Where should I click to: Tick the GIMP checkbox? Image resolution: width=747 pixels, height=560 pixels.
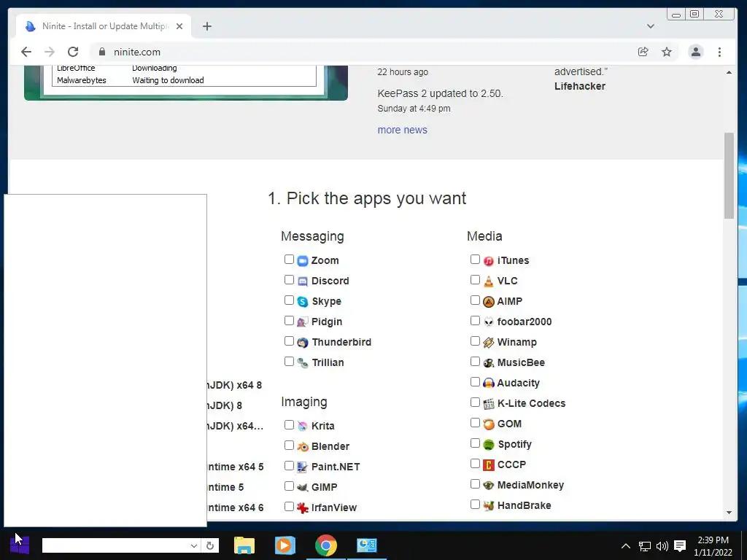pos(289,486)
